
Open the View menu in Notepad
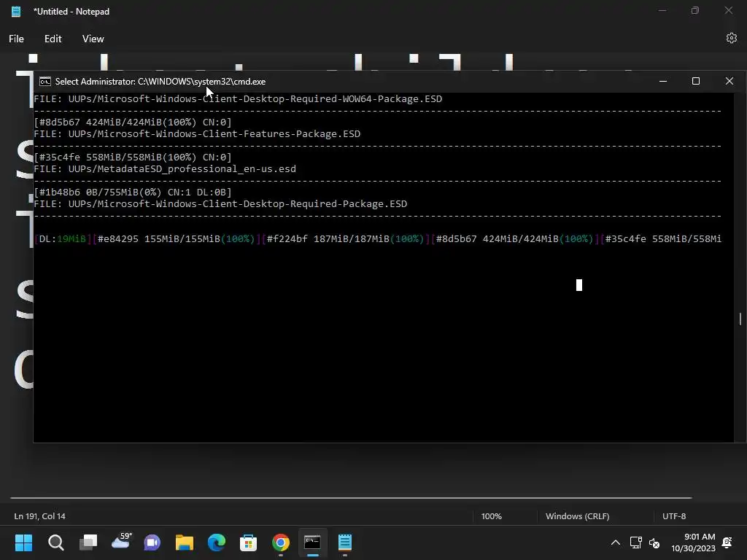click(x=93, y=39)
